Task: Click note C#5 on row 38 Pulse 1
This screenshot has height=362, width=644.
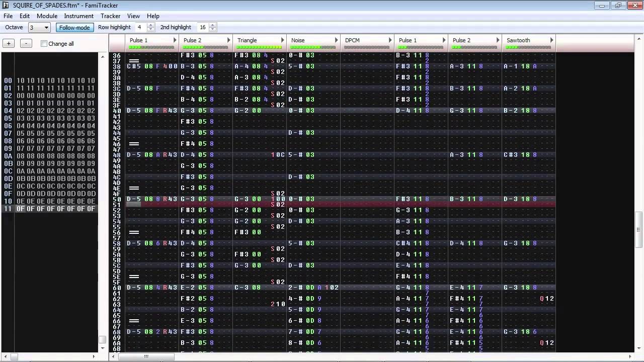Action: (134, 66)
